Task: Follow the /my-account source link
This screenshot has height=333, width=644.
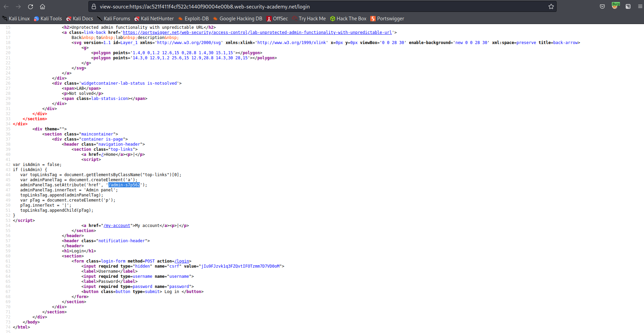Action: (117, 226)
